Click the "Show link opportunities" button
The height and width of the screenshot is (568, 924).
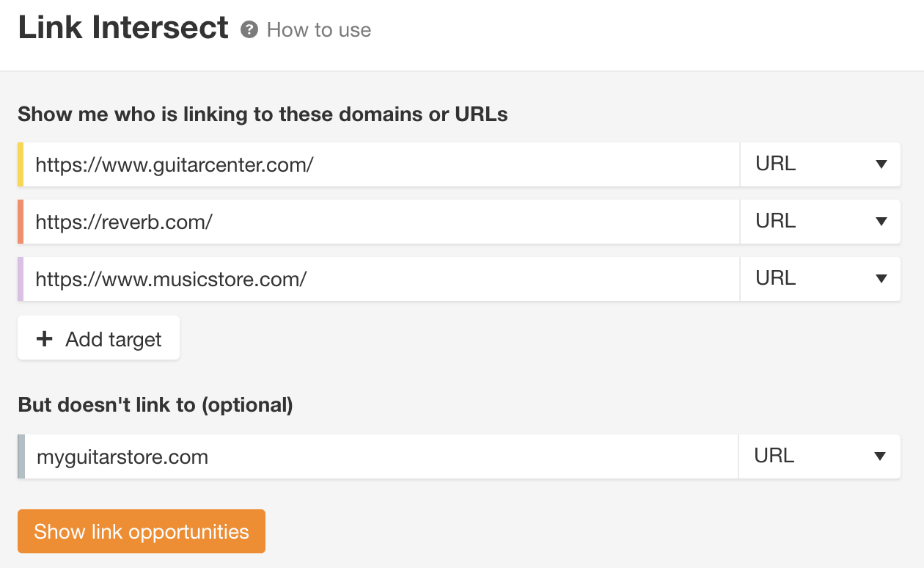[x=141, y=531]
